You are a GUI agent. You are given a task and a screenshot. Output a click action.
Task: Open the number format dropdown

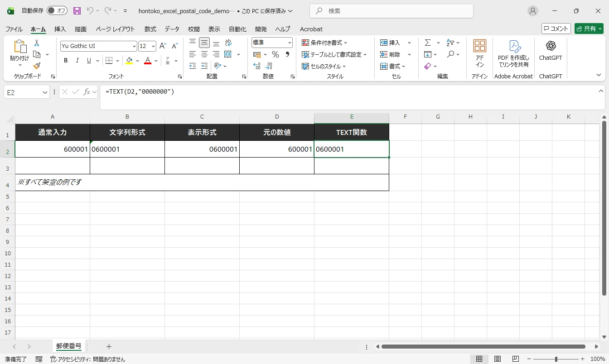click(290, 43)
